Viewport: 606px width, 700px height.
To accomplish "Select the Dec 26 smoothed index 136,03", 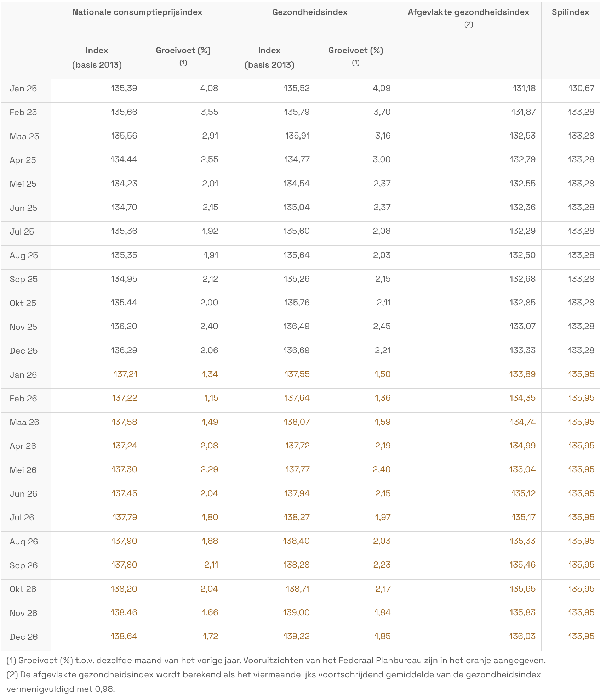I will (x=522, y=636).
